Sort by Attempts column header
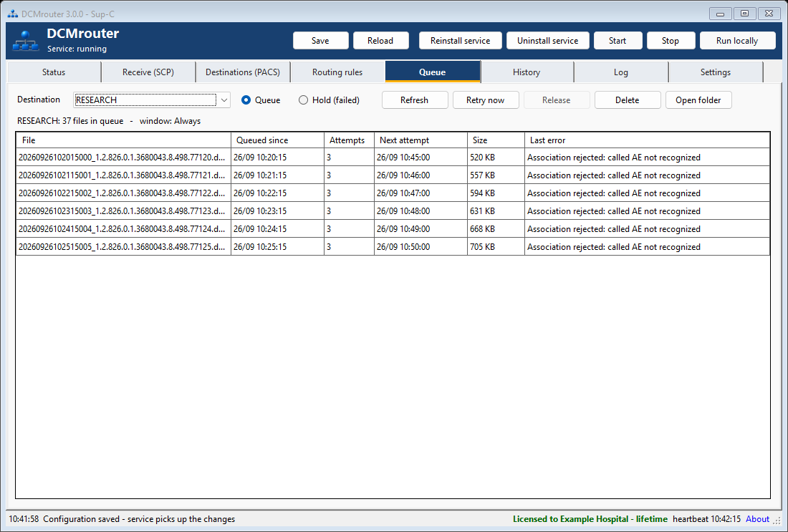Image resolution: width=788 pixels, height=532 pixels. tap(350, 140)
